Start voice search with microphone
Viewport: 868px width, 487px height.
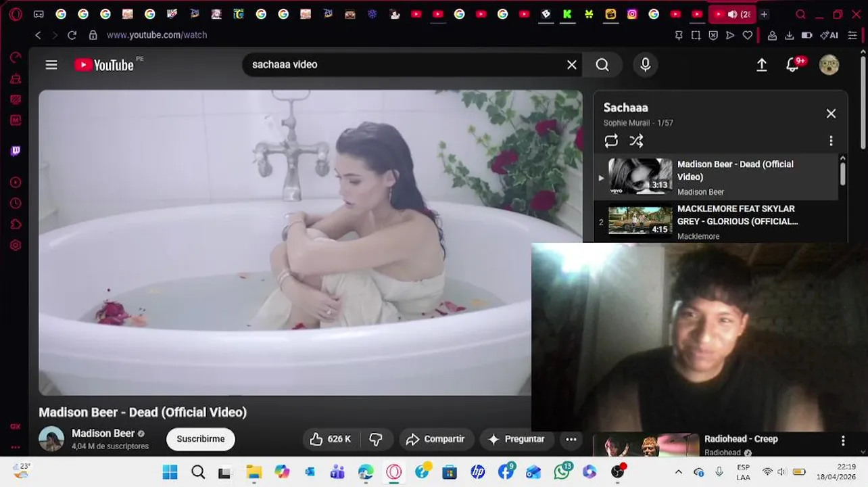pyautogui.click(x=646, y=65)
